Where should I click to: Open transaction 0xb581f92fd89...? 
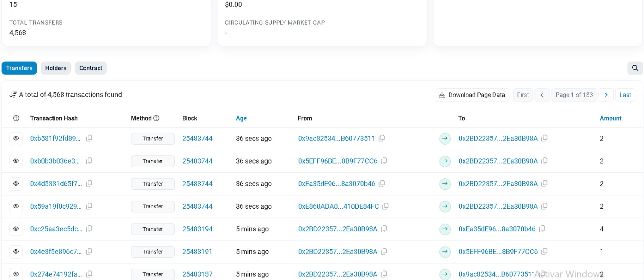click(x=56, y=138)
